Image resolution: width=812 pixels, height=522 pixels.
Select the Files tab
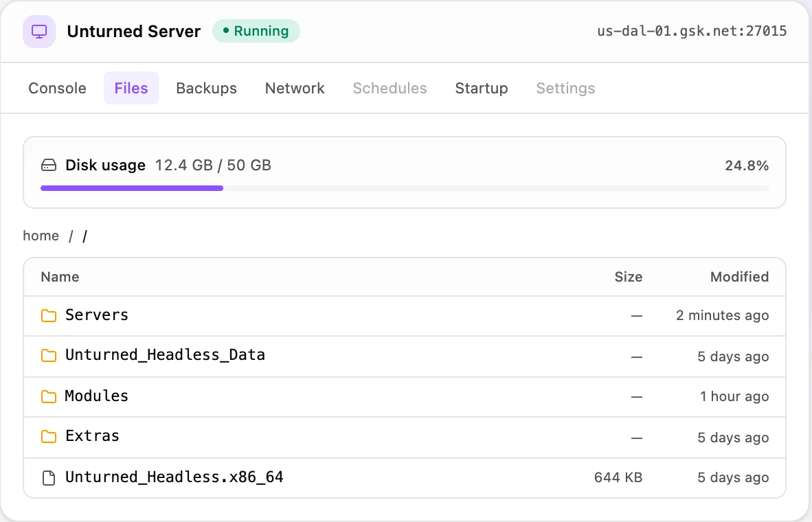[131, 88]
